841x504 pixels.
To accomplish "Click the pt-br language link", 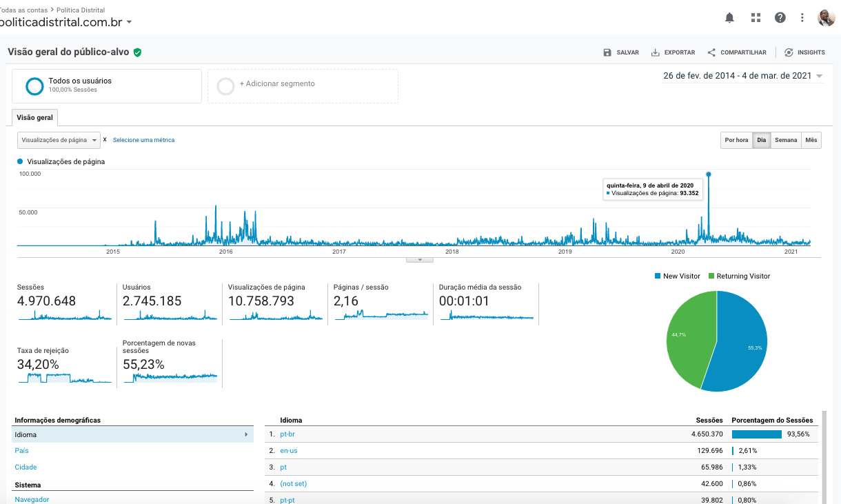I will click(x=287, y=434).
